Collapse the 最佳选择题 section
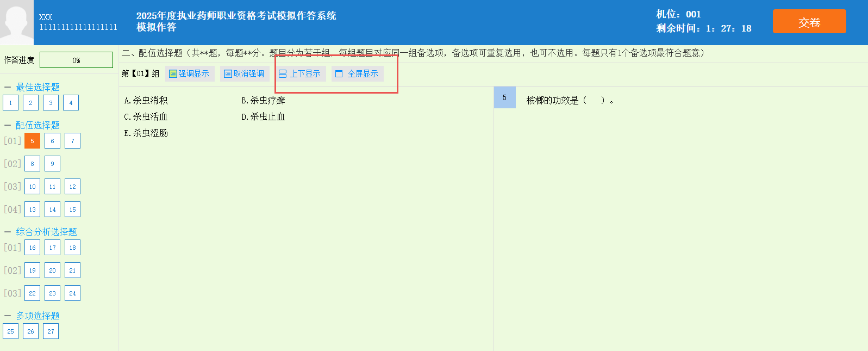This screenshot has height=351, width=868. [8, 87]
